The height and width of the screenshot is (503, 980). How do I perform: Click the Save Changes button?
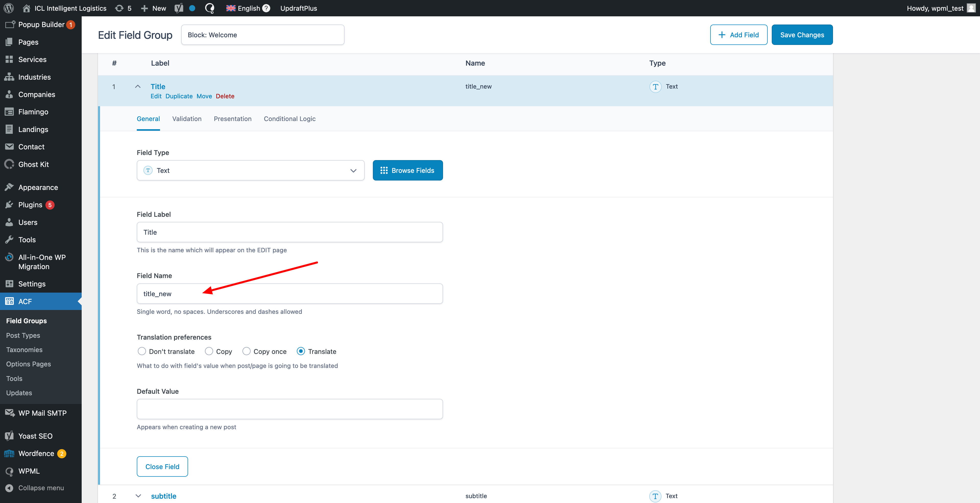pyautogui.click(x=802, y=35)
